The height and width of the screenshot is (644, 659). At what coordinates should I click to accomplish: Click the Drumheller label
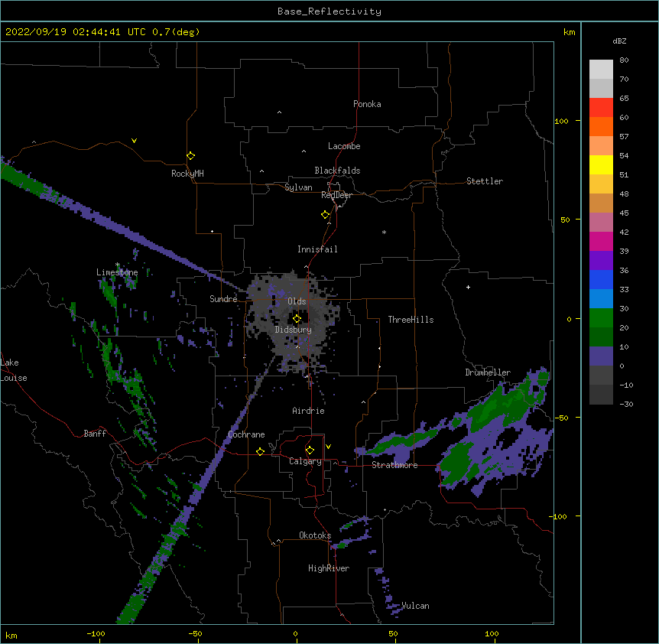(488, 372)
